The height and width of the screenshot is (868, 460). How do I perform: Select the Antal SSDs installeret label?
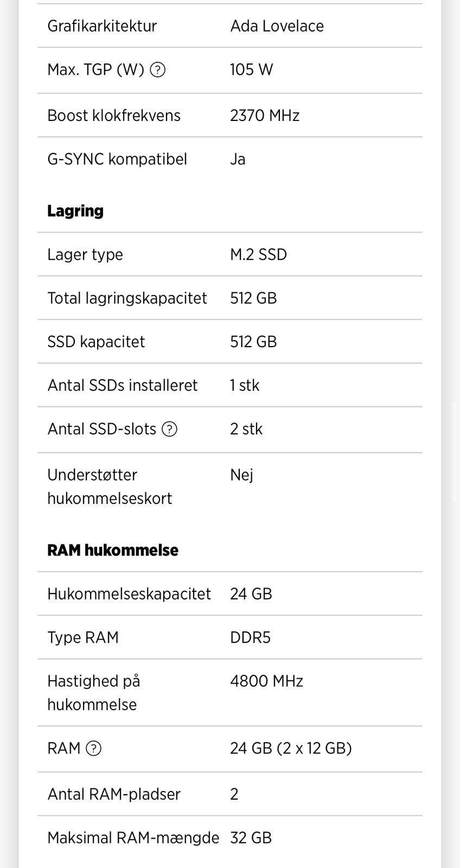(123, 385)
